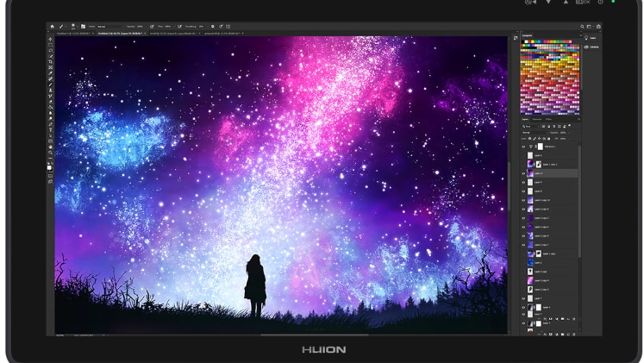The image size is (644, 363).
Task: Select the Lasso tool
Action: (51, 51)
